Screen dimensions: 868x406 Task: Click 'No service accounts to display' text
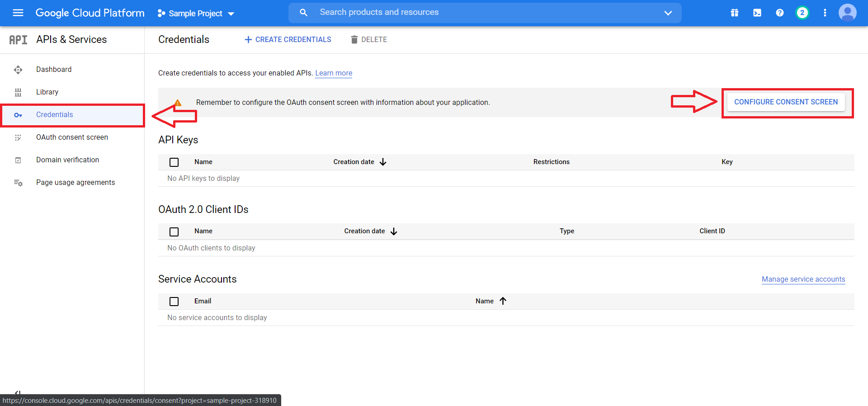coord(217,318)
